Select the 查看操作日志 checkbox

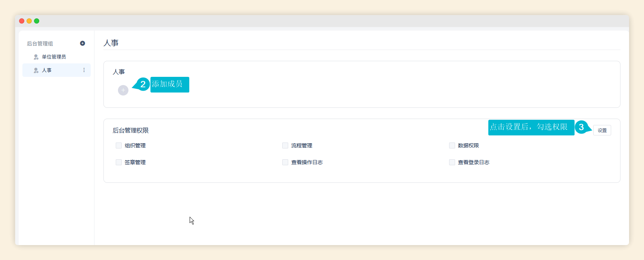(285, 162)
